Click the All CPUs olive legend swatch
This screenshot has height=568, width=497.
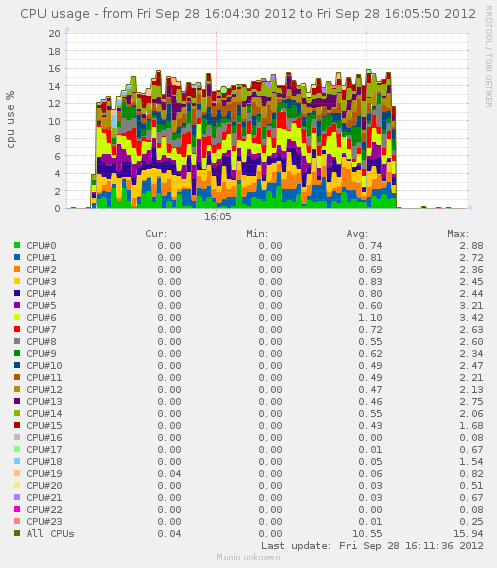pos(17,533)
